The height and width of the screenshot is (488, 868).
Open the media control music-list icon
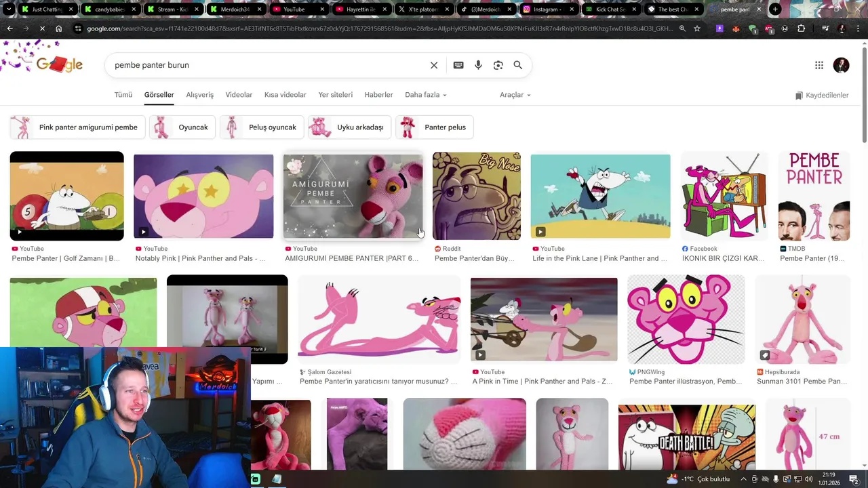coord(825,28)
